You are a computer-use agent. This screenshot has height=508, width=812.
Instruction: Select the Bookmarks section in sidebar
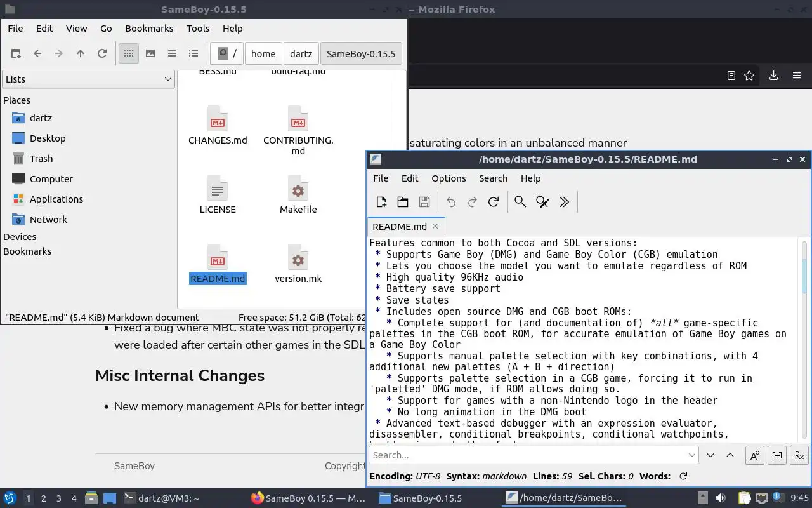pos(27,251)
